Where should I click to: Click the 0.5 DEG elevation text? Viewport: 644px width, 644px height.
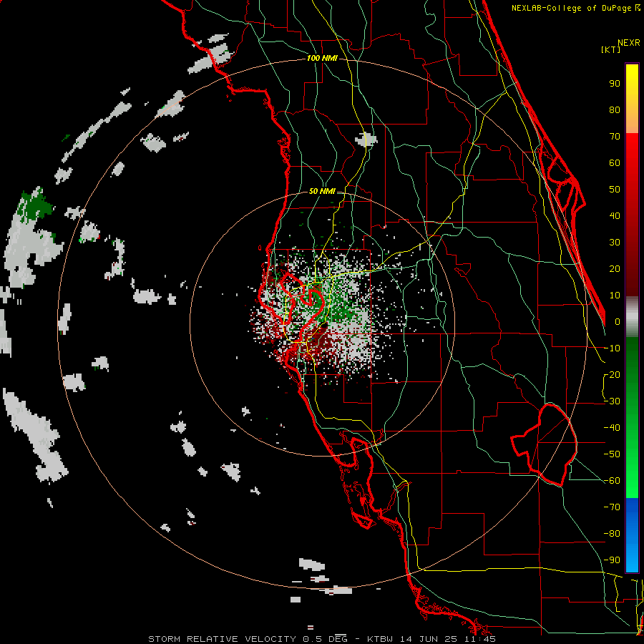tap(326, 639)
